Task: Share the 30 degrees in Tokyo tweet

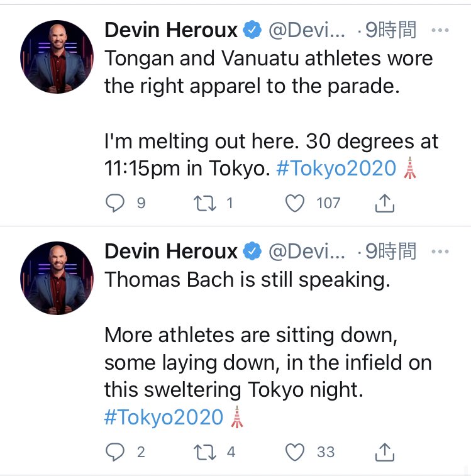Action: point(384,202)
